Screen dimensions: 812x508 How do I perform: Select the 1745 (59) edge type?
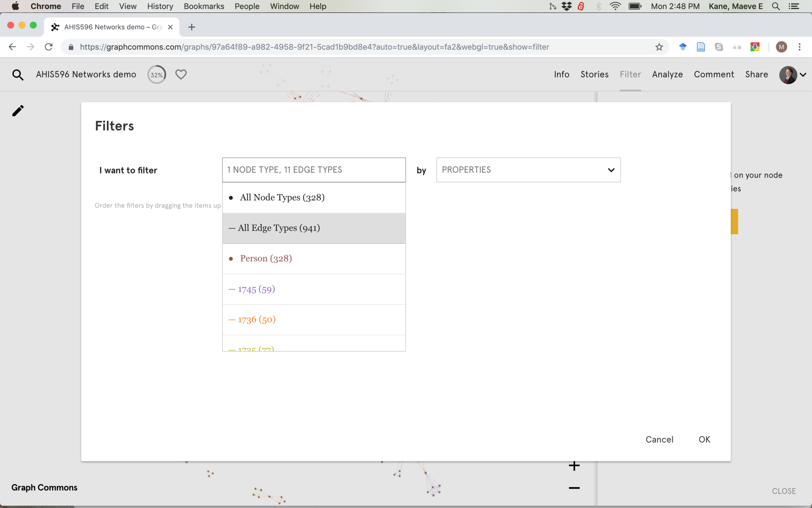(x=256, y=289)
